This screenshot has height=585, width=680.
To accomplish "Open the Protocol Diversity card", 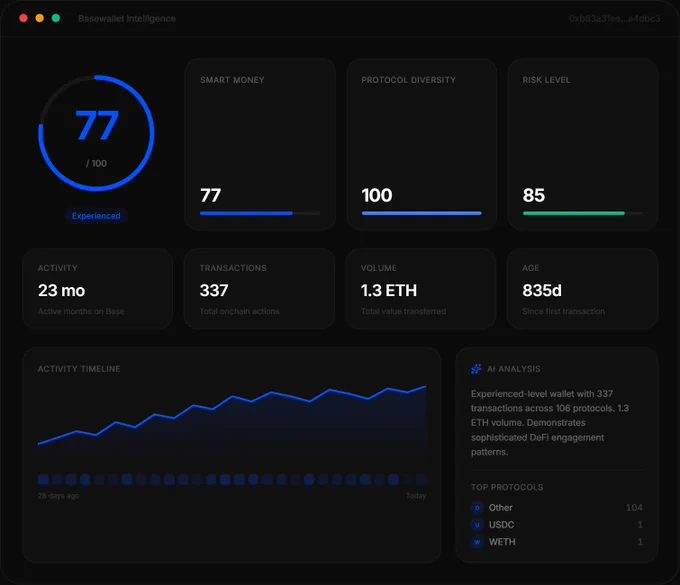I will pos(422,144).
